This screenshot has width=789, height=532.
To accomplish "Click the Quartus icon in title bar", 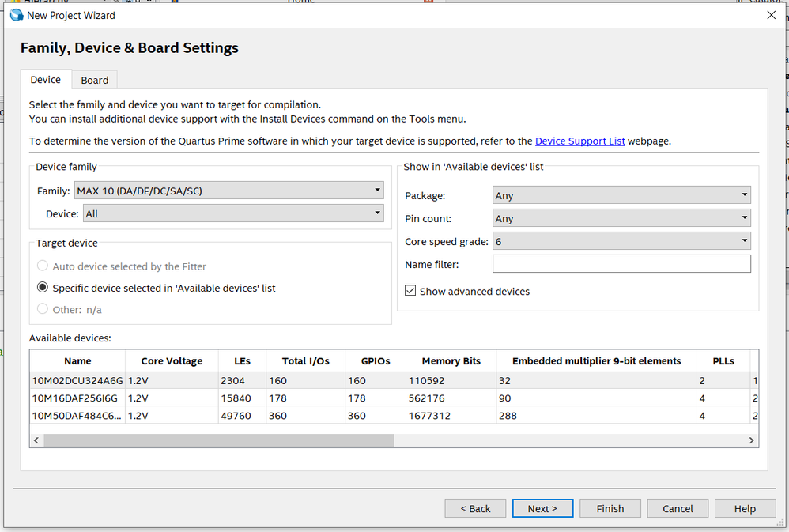I will point(16,15).
